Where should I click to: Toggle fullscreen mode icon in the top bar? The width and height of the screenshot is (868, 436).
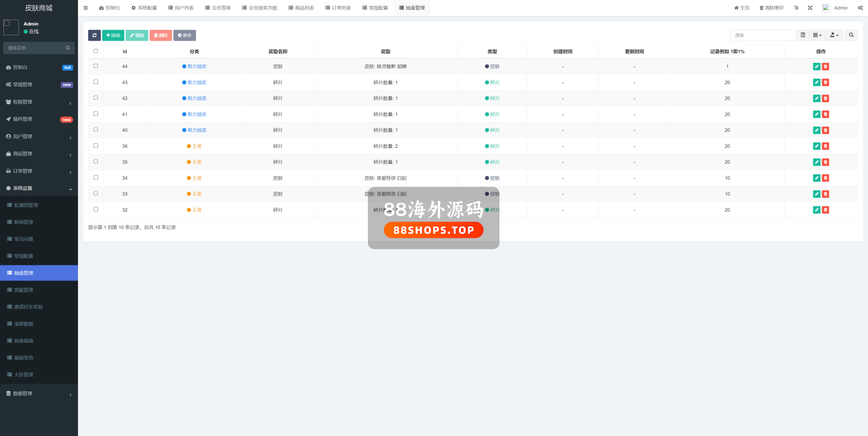click(x=810, y=8)
